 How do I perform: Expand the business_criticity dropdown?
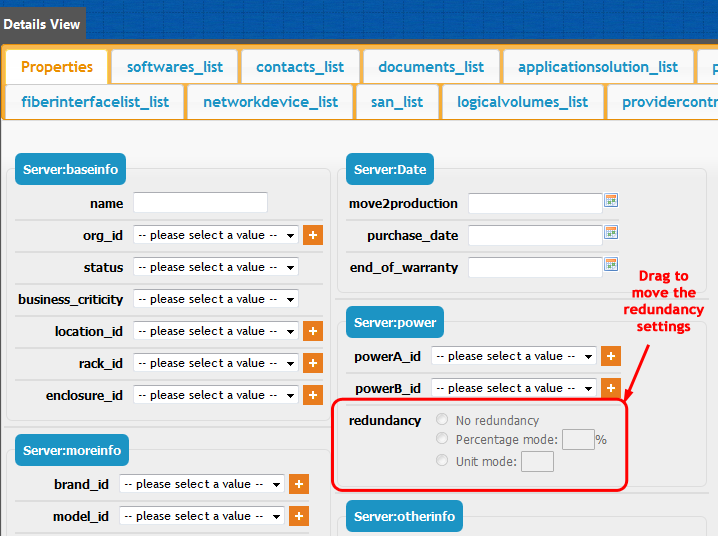click(x=216, y=299)
